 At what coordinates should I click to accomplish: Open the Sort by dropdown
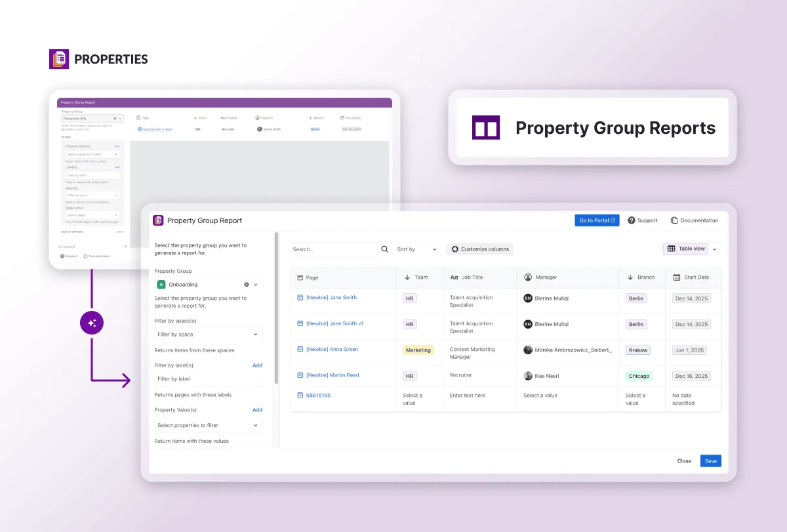[x=416, y=249]
